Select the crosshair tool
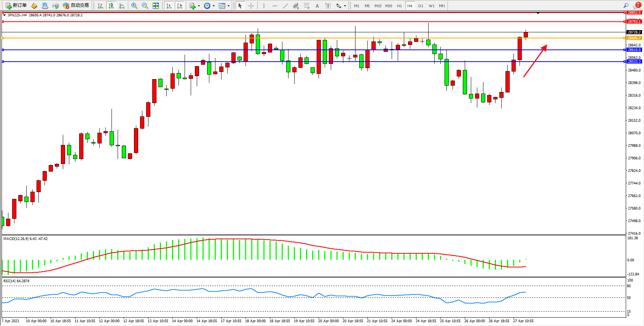The width and height of the screenshot is (644, 326). point(251,6)
